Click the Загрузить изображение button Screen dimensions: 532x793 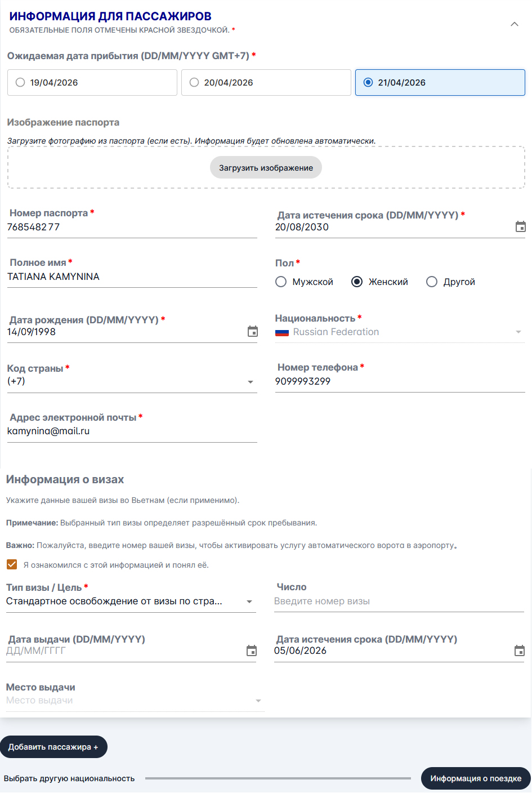266,167
